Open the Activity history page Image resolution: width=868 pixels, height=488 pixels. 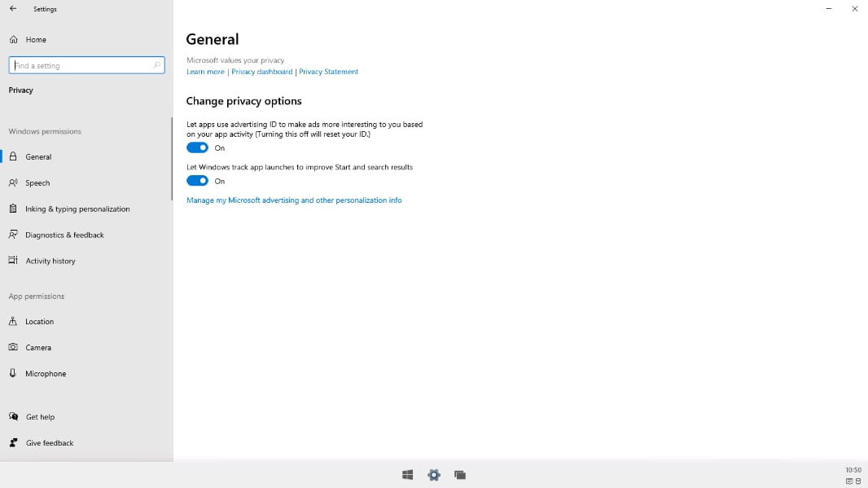(86, 261)
